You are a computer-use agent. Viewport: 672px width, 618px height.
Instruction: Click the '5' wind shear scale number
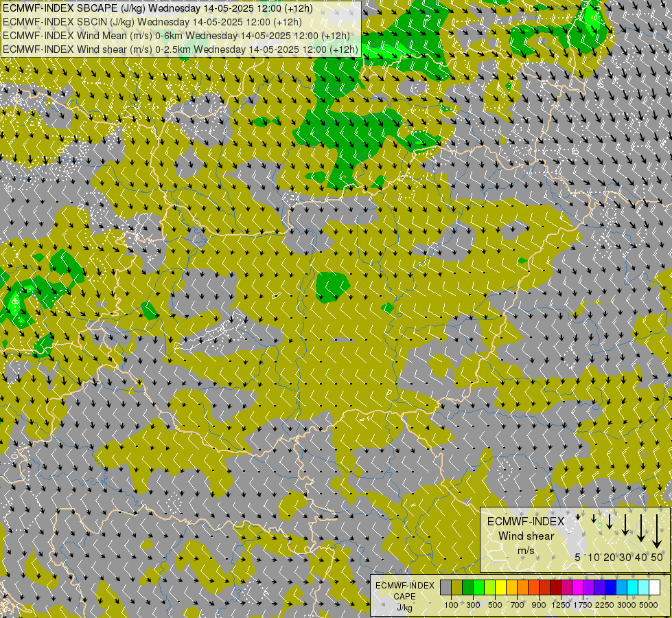pos(578,558)
